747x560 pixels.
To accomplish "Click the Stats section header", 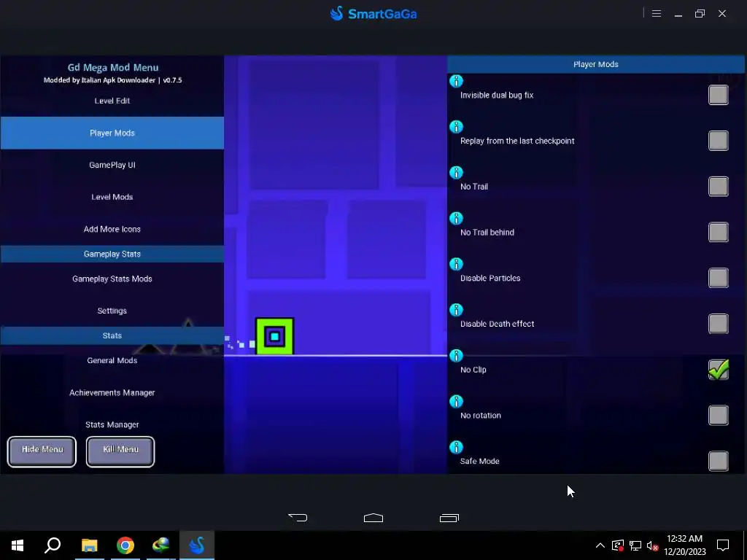I will click(112, 335).
